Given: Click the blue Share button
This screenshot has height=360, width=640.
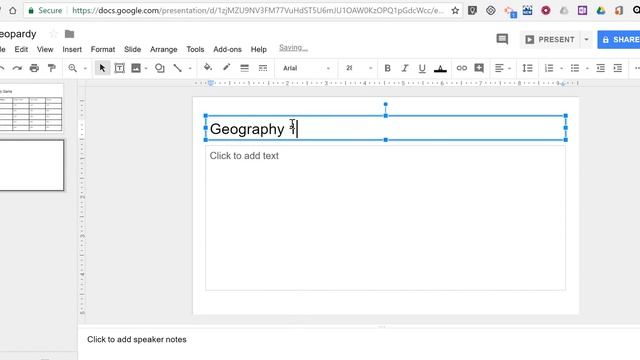Looking at the screenshot, I should point(619,40).
